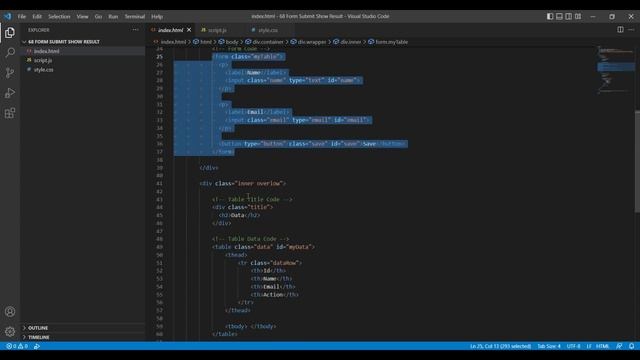Toggle secondary side bar visibility
640x360 pixels.
point(569,16)
